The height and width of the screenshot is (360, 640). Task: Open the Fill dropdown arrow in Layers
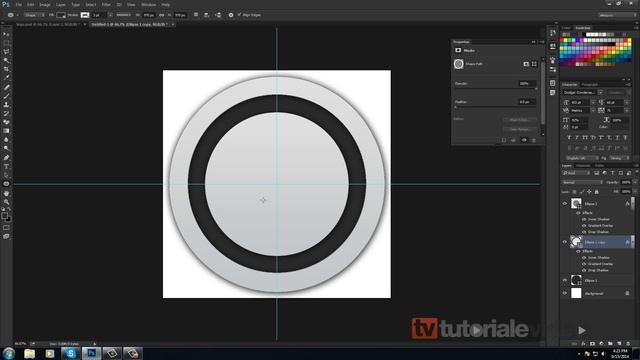(x=635, y=191)
